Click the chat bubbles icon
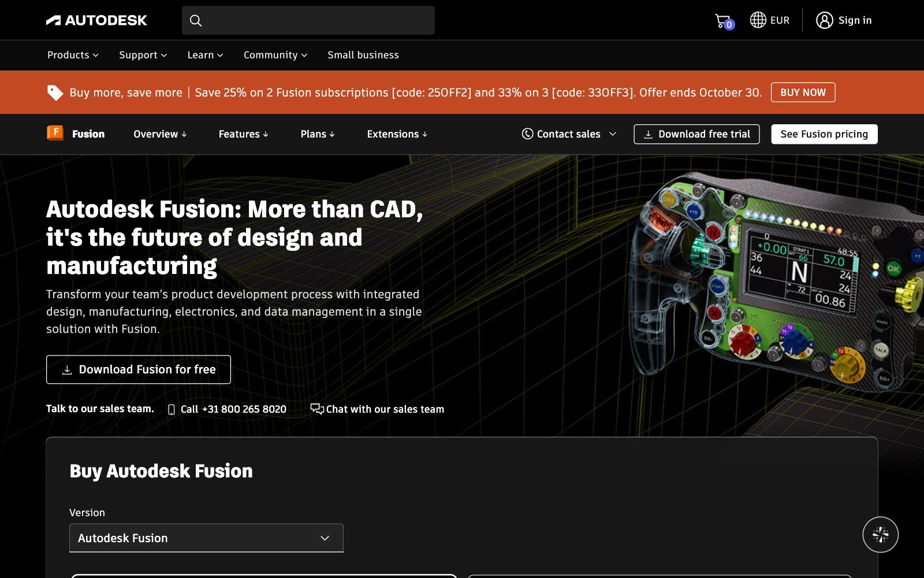The height and width of the screenshot is (578, 924). [317, 409]
